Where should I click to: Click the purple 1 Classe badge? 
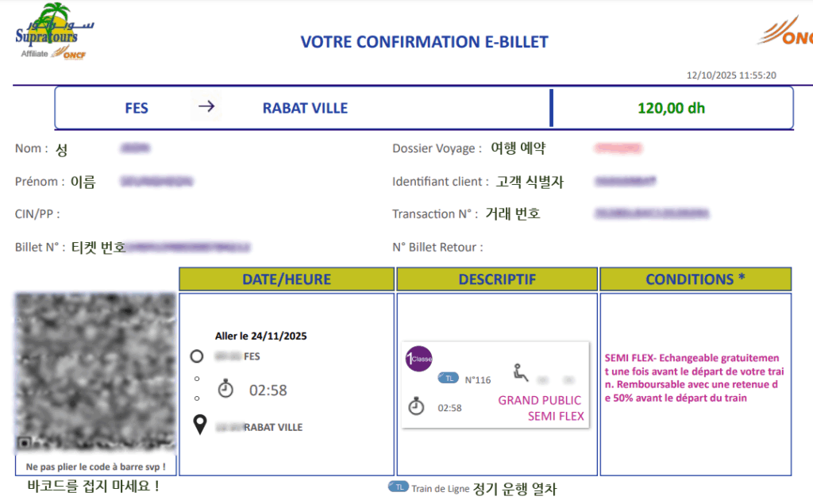[x=418, y=359]
